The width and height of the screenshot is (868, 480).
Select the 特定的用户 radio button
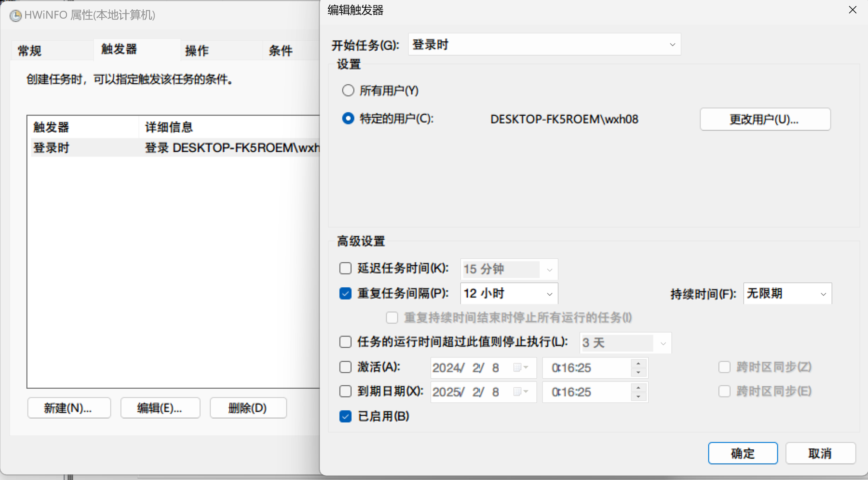[x=348, y=119]
